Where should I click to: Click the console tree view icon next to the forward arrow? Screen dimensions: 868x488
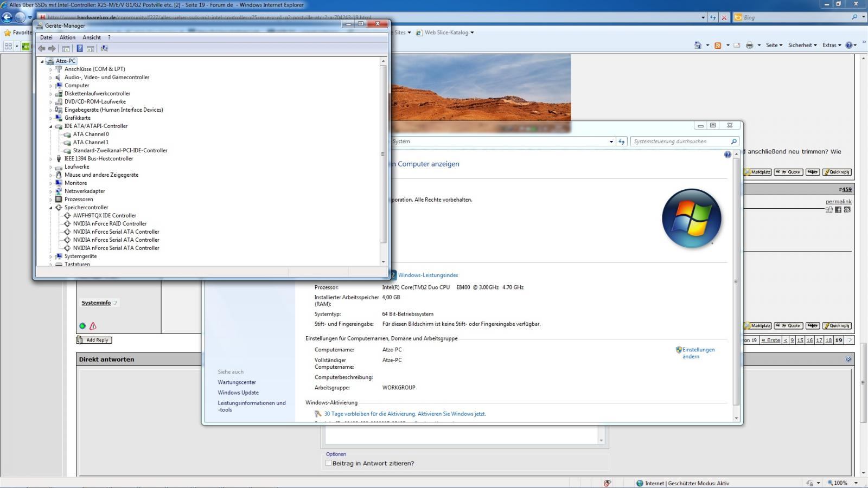coord(66,48)
